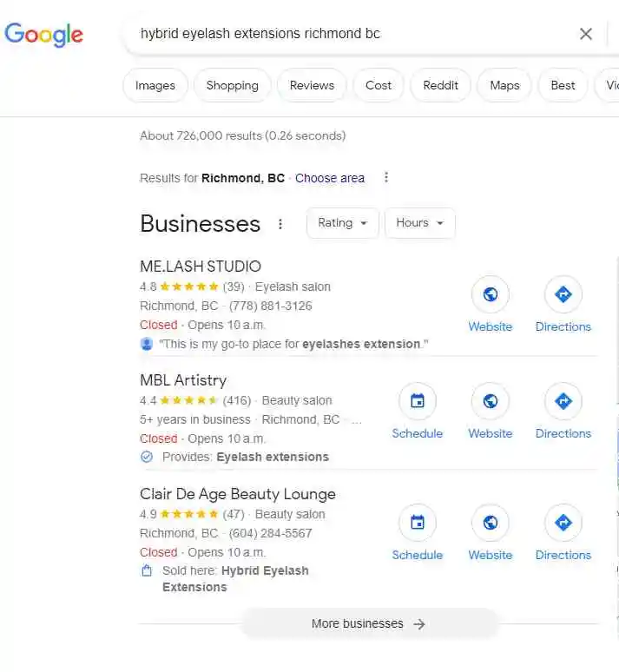Click the Google logo
Screen dimensions: 619x672
pyautogui.click(x=44, y=34)
